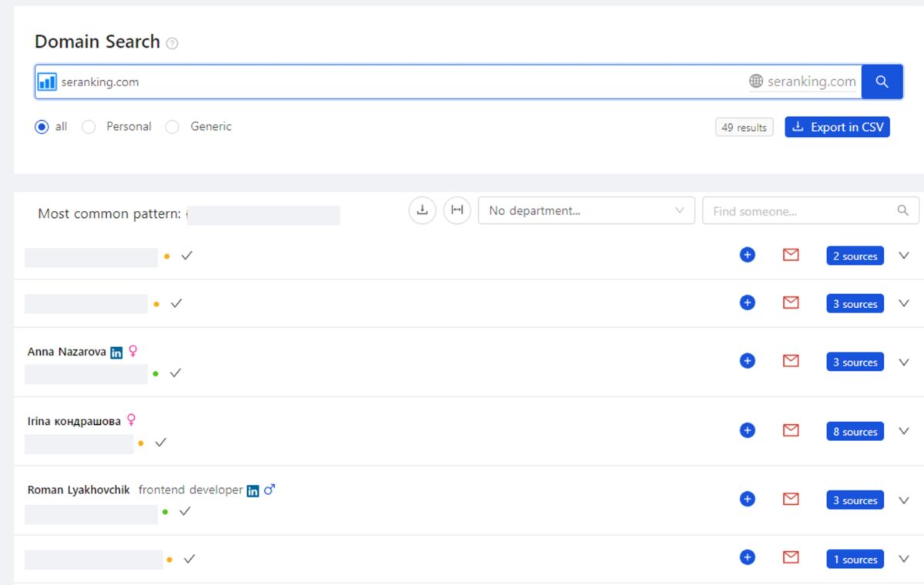The image size is (924, 585).
Task: Click the Find someone search field
Action: tap(801, 209)
